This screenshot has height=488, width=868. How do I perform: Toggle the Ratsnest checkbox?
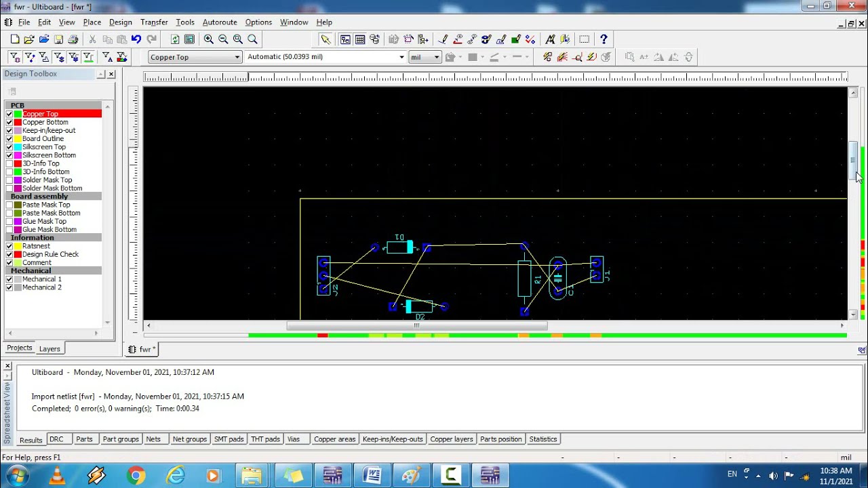tap(9, 246)
